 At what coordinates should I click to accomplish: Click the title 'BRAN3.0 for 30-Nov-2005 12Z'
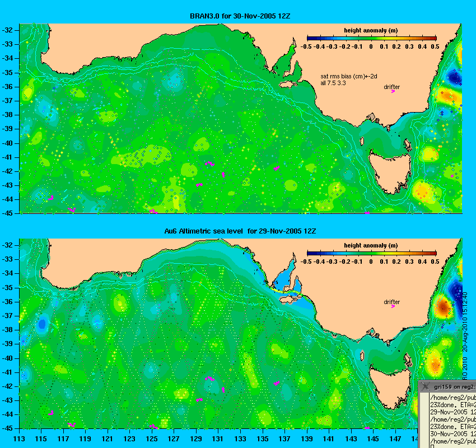pyautogui.click(x=240, y=16)
